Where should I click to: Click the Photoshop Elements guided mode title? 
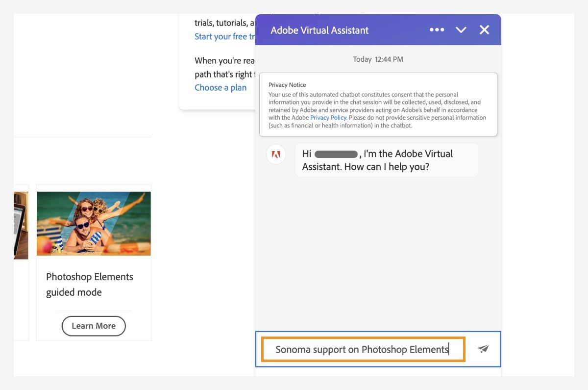tap(90, 285)
